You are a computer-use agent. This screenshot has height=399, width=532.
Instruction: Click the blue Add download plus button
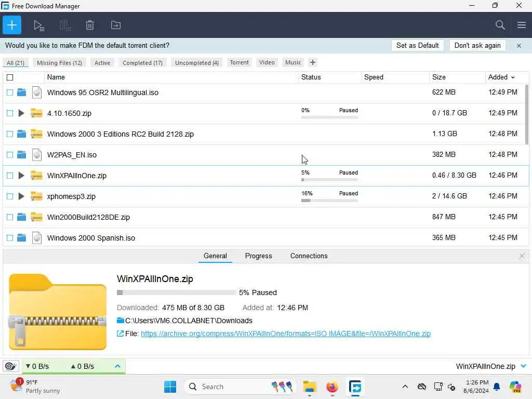coord(12,25)
